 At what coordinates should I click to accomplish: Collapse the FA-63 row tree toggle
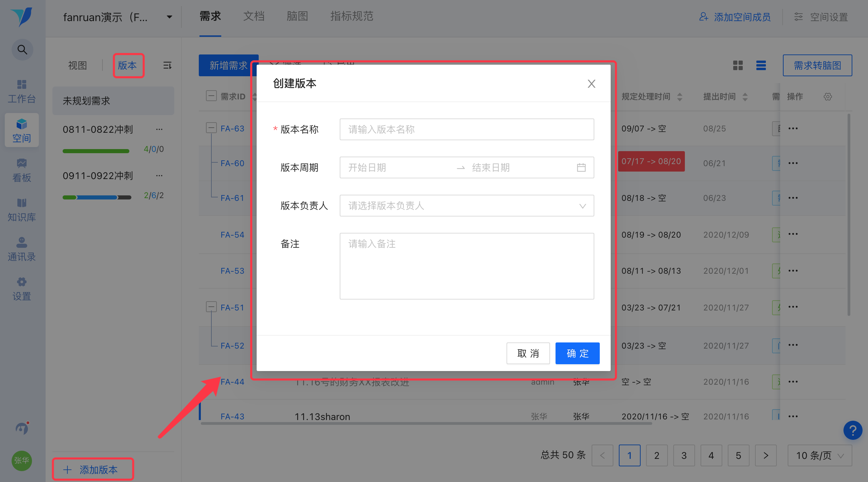[211, 128]
